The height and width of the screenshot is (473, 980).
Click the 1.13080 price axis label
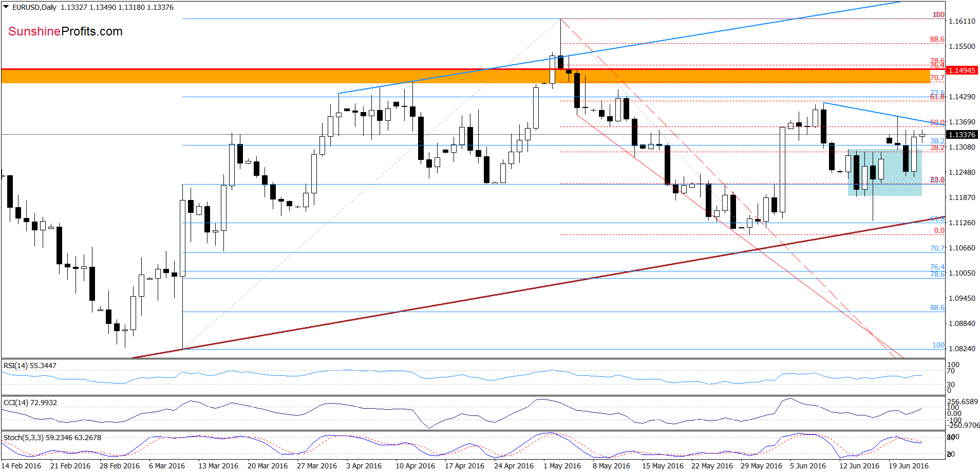click(962, 147)
